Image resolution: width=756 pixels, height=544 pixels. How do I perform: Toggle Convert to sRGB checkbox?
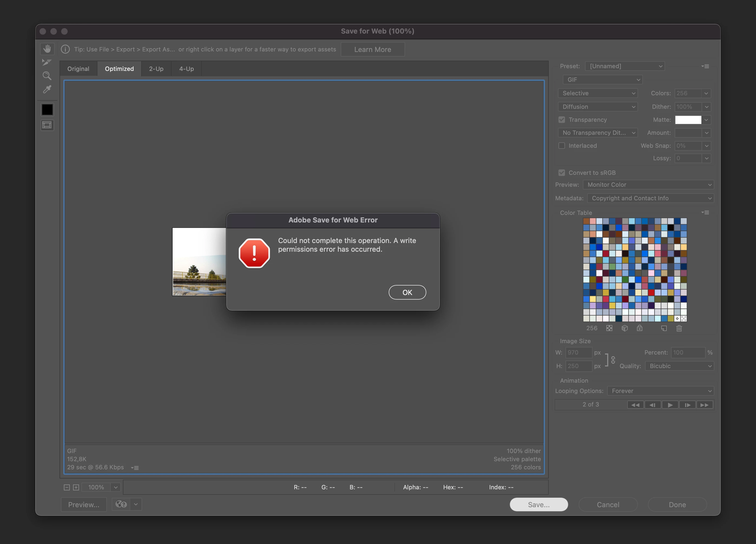[x=562, y=173]
